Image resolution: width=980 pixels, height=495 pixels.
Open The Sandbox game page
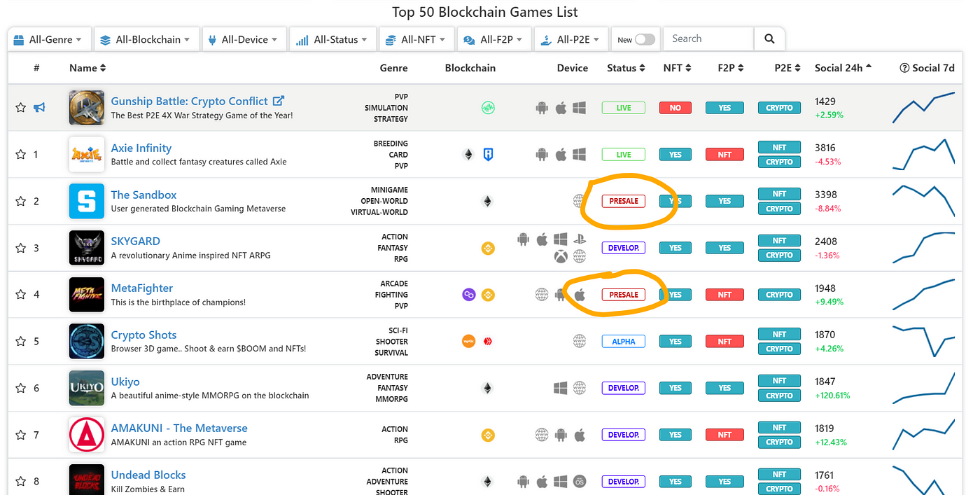[143, 195]
